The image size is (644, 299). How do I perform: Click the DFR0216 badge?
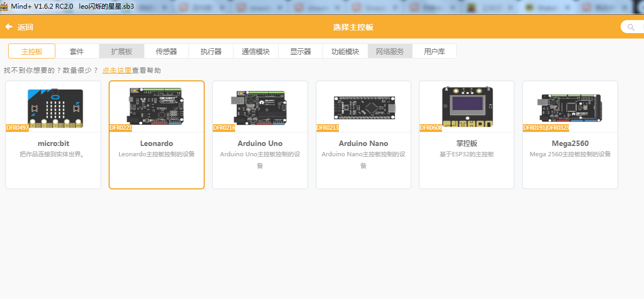click(x=224, y=128)
